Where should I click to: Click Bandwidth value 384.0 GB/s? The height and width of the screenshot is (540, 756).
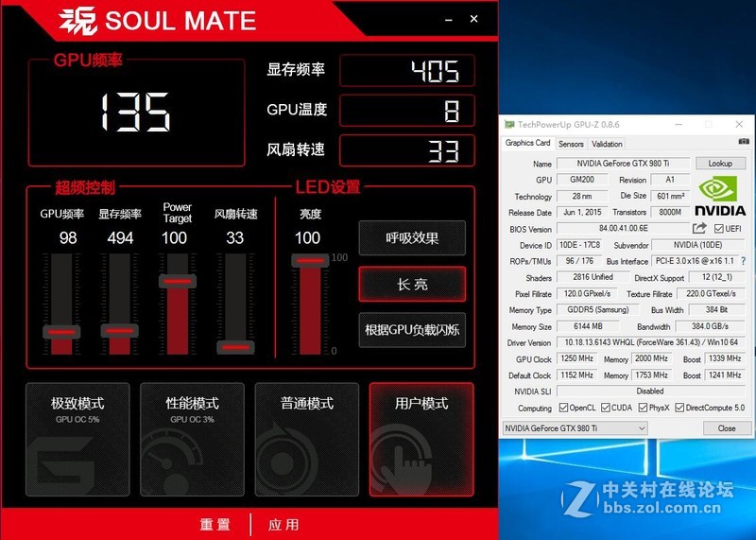click(x=710, y=326)
